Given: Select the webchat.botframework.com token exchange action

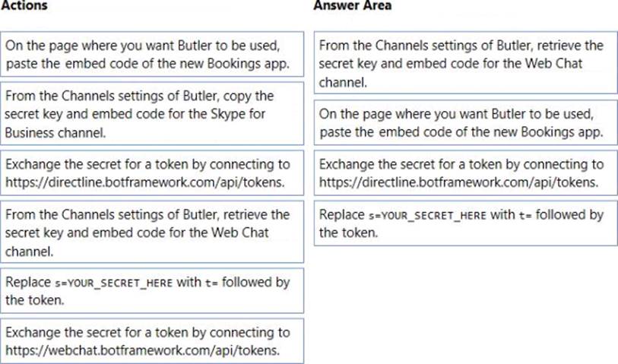Looking at the screenshot, I should pos(152,341).
